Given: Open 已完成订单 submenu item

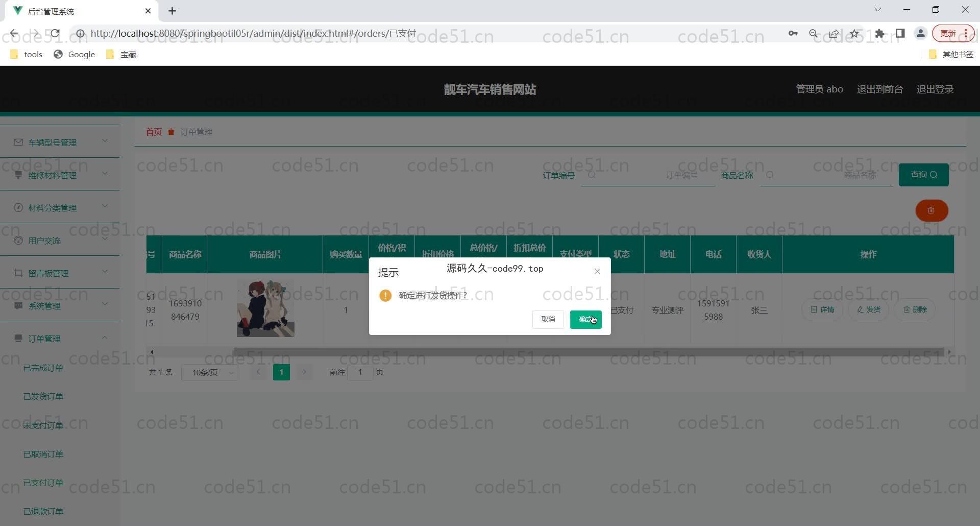Looking at the screenshot, I should [x=43, y=368].
